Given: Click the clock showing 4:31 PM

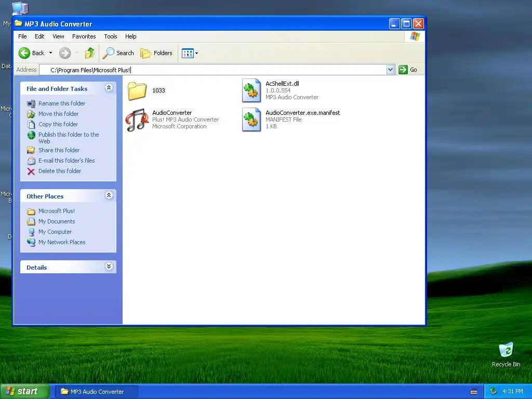Looking at the screenshot, I should point(513,392).
